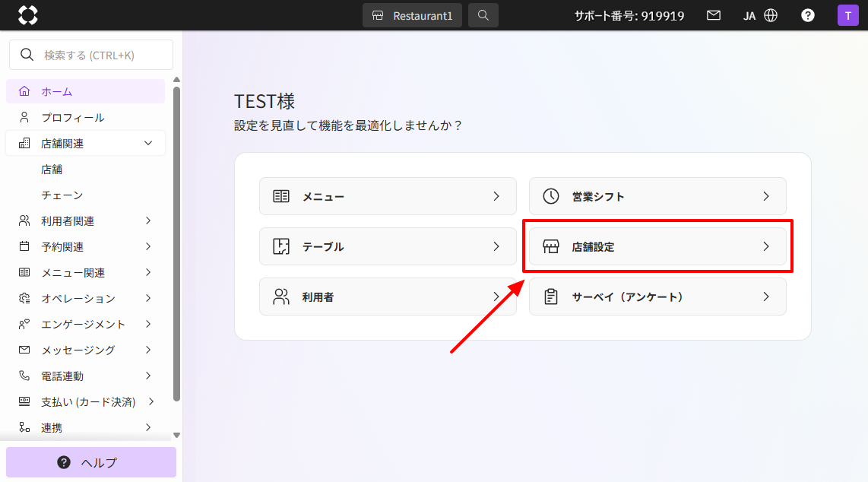
Task: Open the mail envelope icon in header
Action: point(713,15)
